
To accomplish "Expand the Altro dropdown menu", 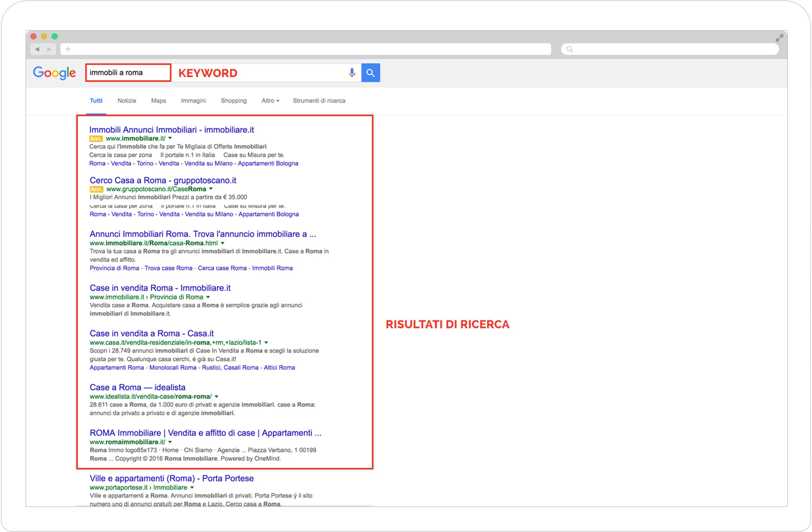I will tap(270, 101).
